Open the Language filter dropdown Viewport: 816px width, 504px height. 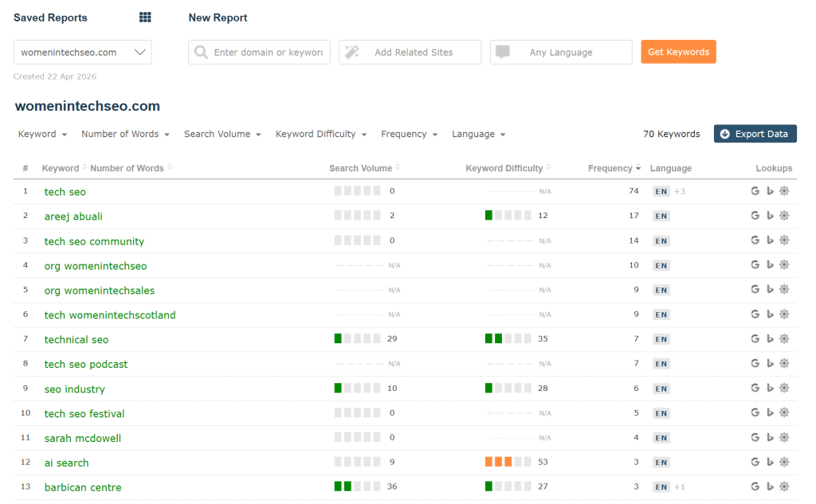(479, 135)
